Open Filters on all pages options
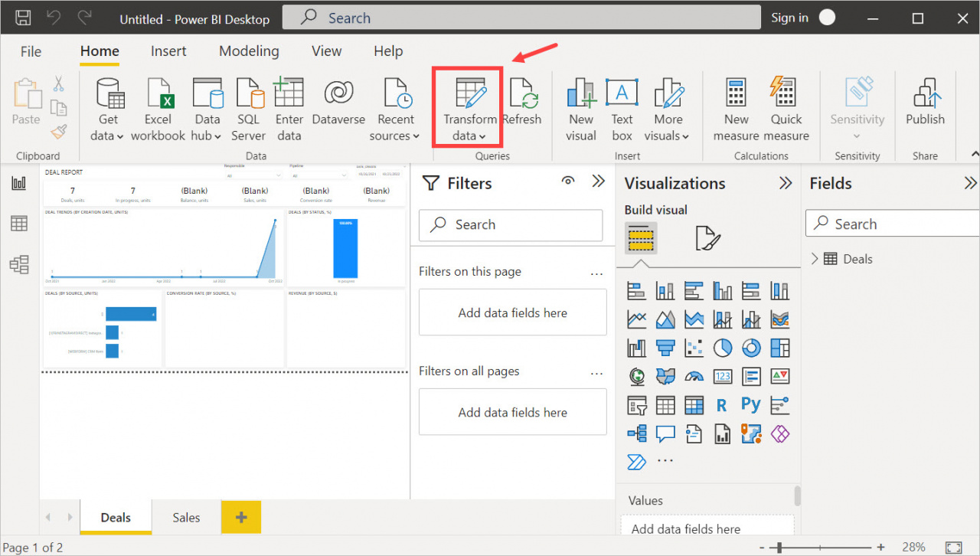Viewport: 980px width, 556px height. pos(597,372)
